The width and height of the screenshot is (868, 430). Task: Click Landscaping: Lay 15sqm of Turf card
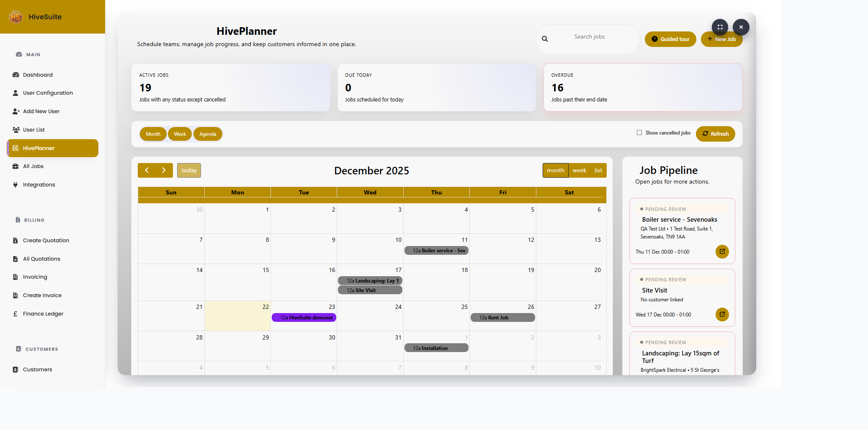coord(682,354)
